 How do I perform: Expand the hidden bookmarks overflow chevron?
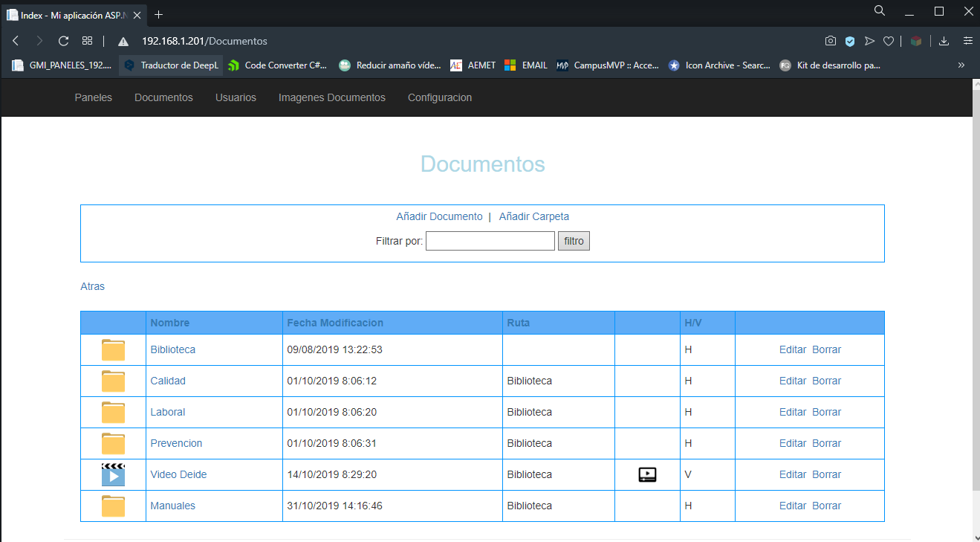(961, 65)
